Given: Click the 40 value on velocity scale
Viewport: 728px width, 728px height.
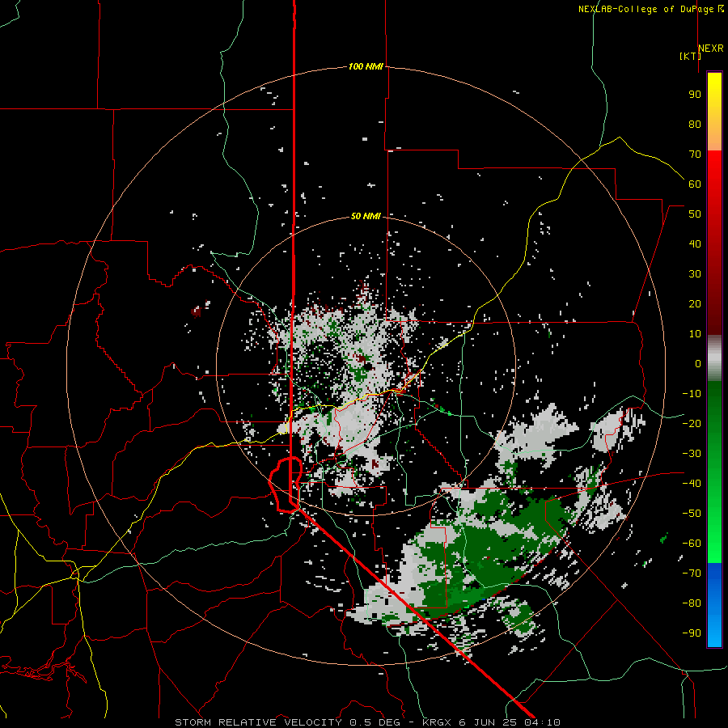Looking at the screenshot, I should 695,244.
